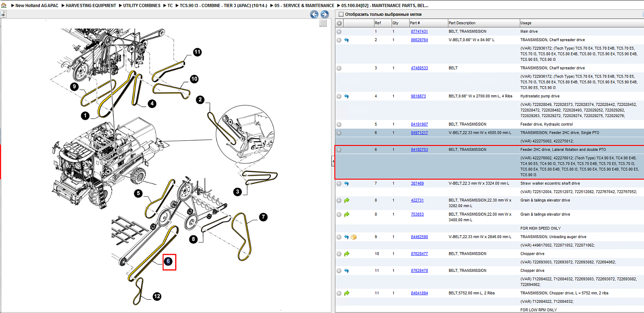Open part number link 84191907

coord(419,125)
